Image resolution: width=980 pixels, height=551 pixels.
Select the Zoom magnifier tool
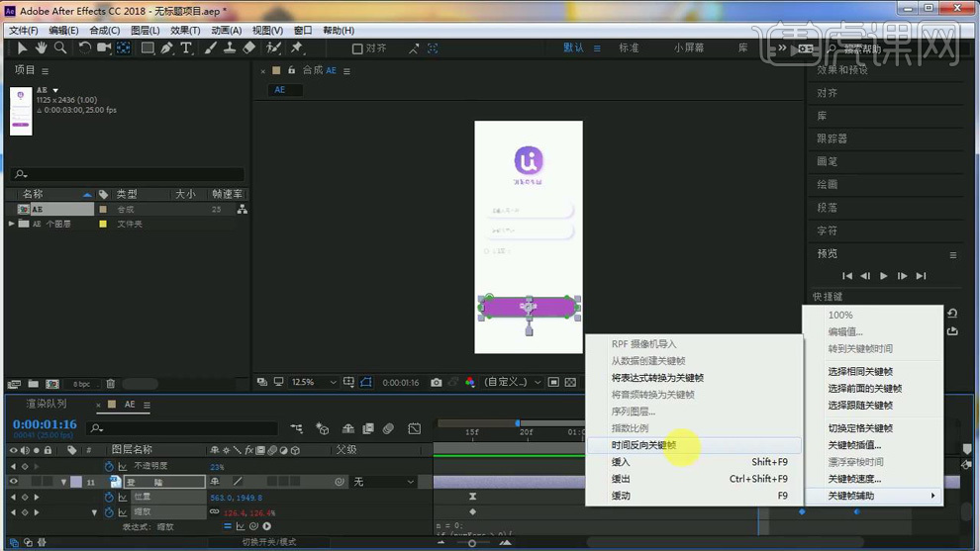(x=60, y=47)
